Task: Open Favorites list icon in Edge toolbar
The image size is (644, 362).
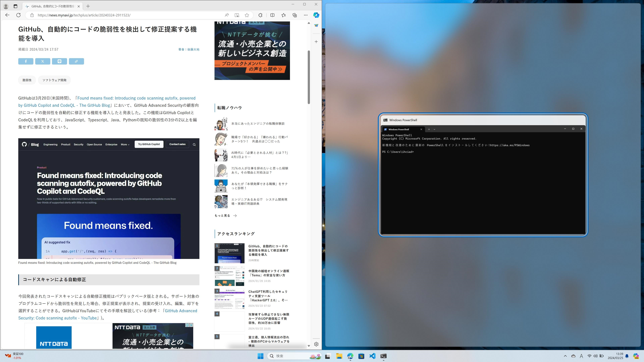Action: click(283, 15)
